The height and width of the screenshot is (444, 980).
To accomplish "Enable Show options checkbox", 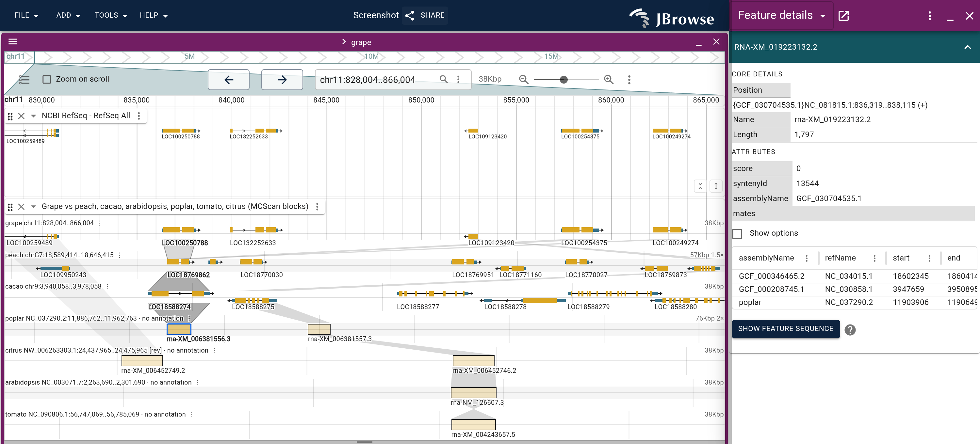I will point(737,233).
